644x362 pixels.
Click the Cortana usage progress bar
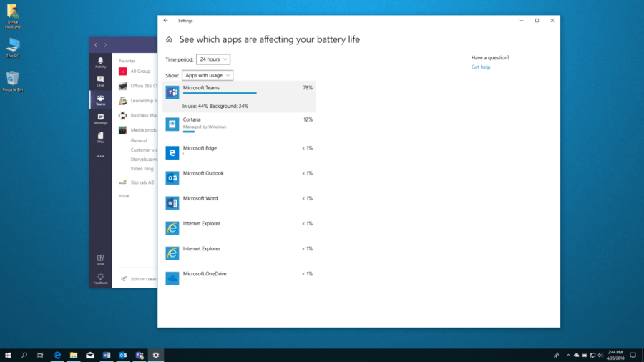(188, 132)
